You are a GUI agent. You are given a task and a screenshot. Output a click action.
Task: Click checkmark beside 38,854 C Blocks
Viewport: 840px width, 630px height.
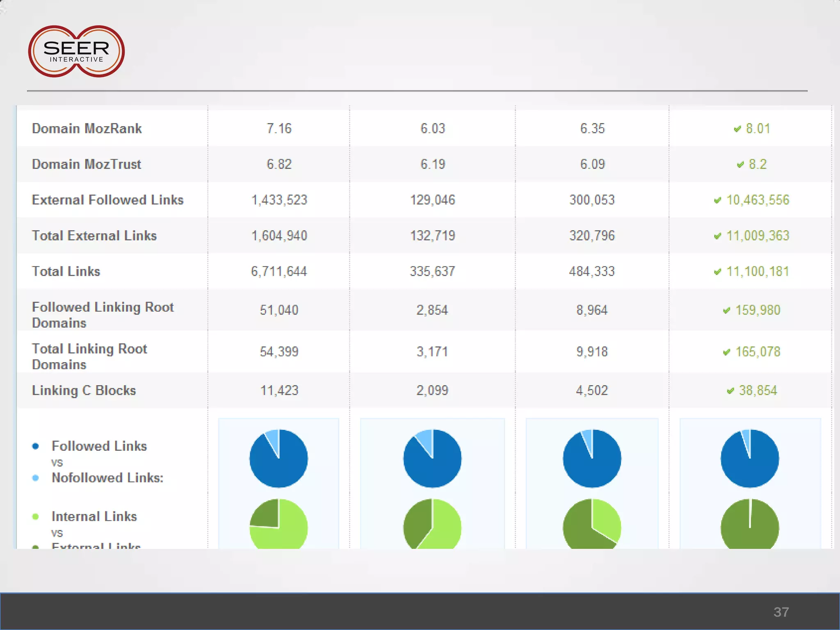tap(730, 390)
